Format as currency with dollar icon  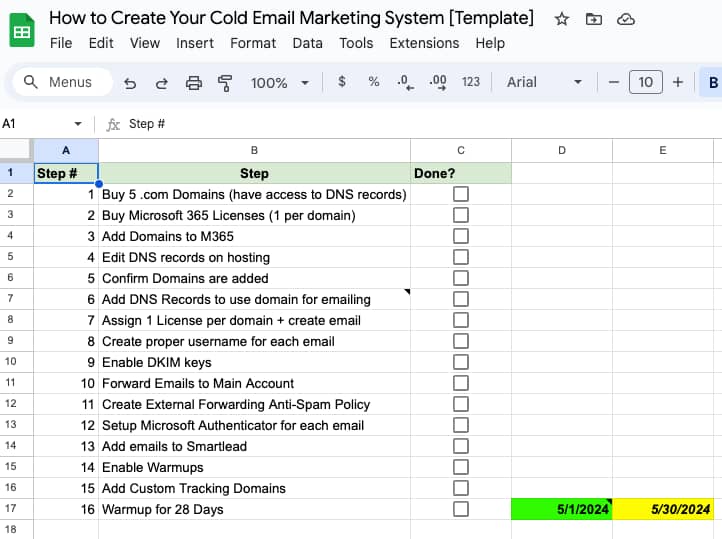pyautogui.click(x=342, y=82)
